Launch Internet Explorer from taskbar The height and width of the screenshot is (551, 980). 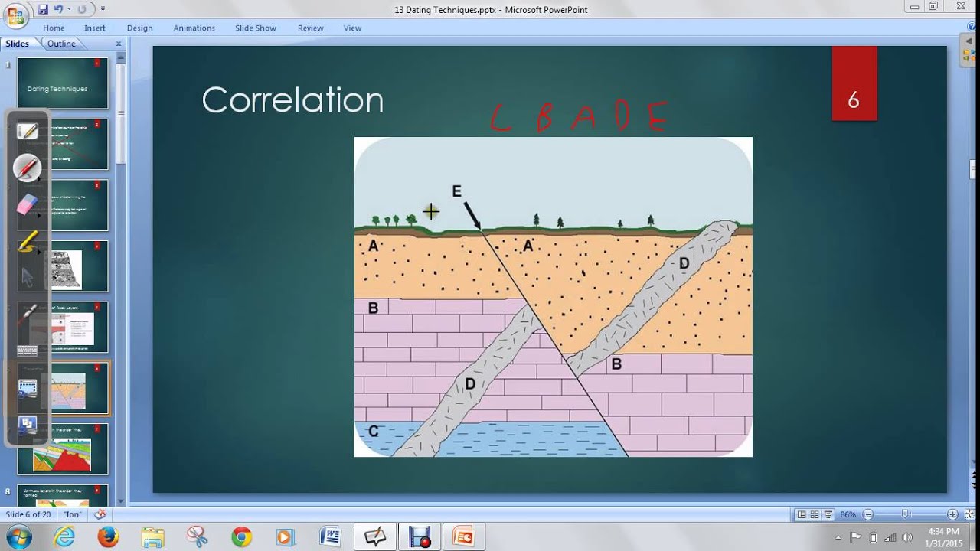pyautogui.click(x=64, y=537)
